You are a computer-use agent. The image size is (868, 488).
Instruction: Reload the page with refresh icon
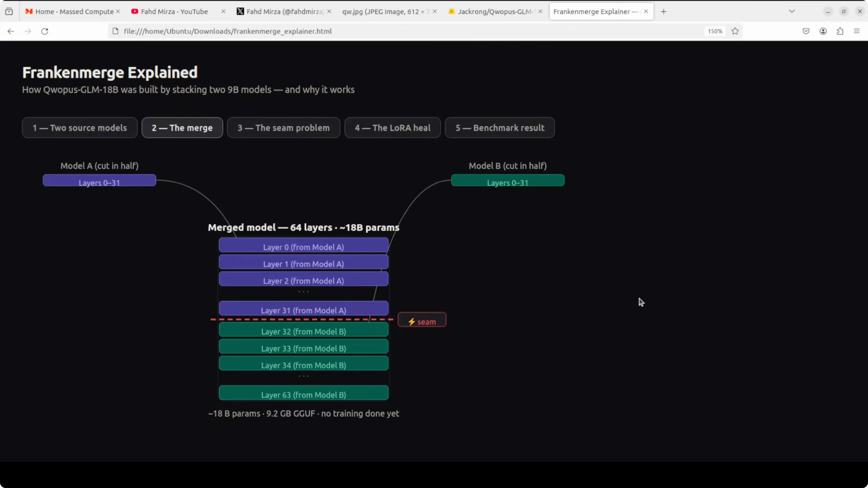45,31
